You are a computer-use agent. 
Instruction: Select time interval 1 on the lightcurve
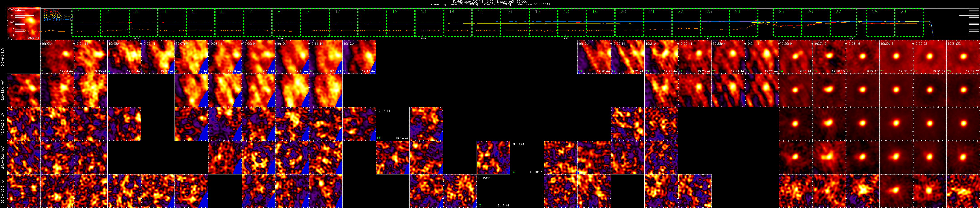(x=86, y=22)
